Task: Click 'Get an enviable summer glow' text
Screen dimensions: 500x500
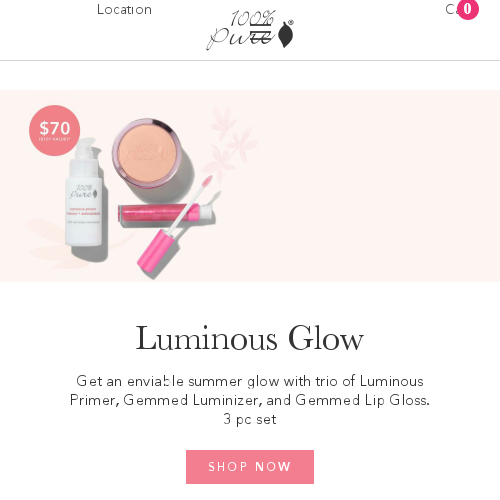Action: point(178,381)
